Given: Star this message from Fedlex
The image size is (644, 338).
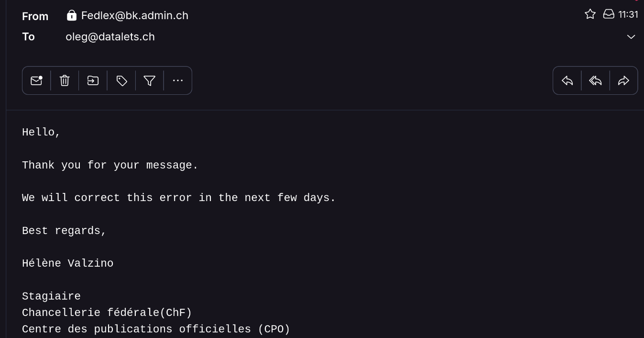Looking at the screenshot, I should 590,14.
